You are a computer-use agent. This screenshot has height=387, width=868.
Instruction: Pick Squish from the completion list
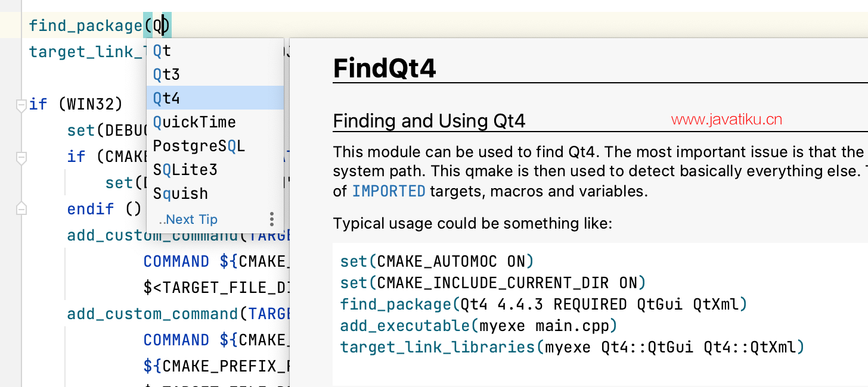[x=215, y=193]
